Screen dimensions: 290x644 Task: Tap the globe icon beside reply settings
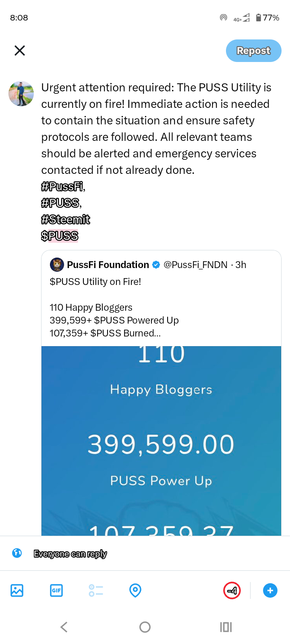point(17,553)
